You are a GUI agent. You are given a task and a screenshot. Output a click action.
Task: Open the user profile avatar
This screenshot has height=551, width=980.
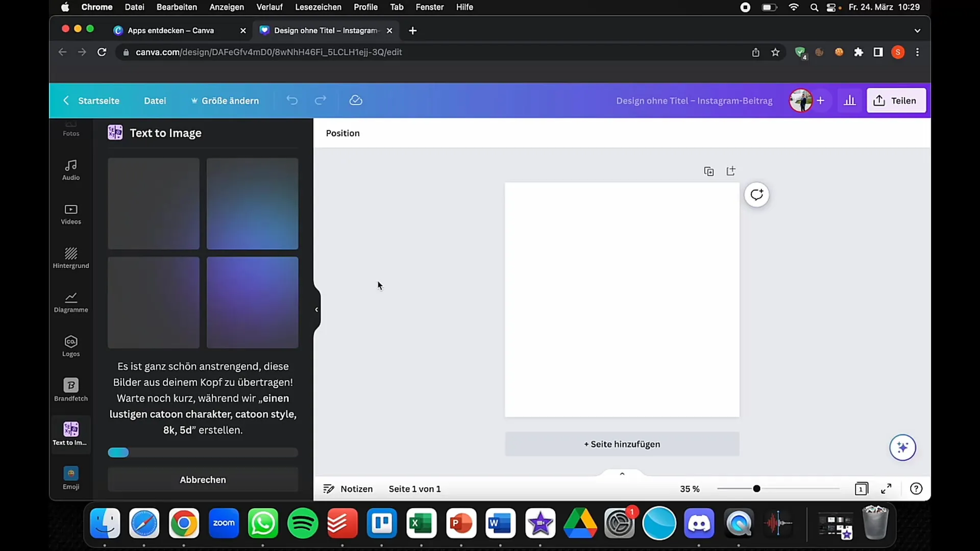800,101
